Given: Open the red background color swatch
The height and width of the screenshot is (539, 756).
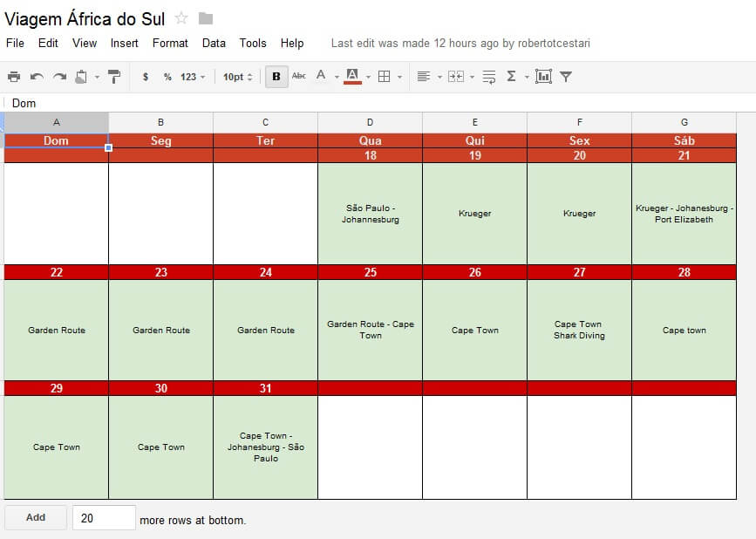Looking at the screenshot, I should click(352, 77).
